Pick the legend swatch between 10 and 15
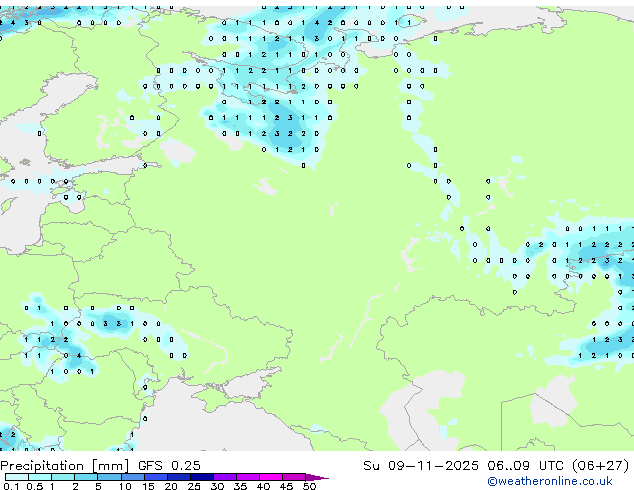 pyautogui.click(x=132, y=477)
